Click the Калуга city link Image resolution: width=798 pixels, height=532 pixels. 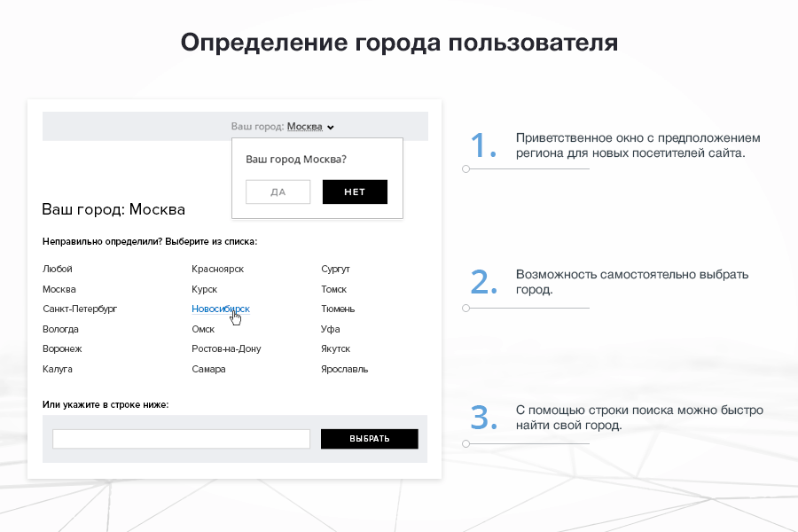tap(58, 369)
